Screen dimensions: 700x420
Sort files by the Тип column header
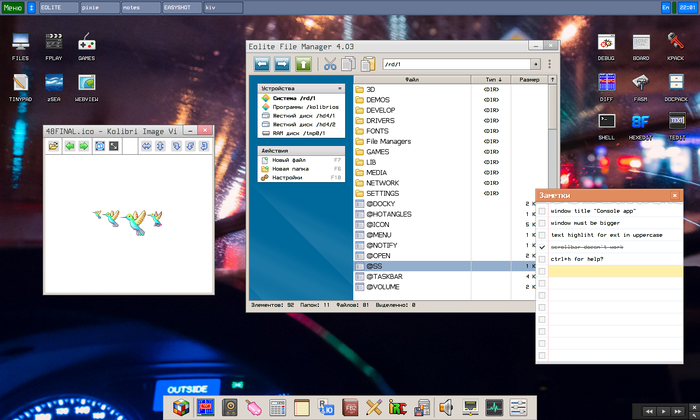493,79
